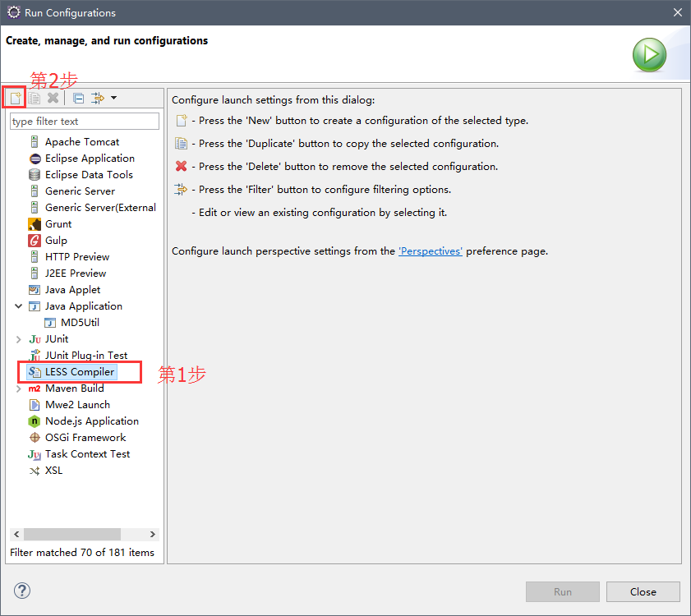Select the HTTP Preview entry
This screenshot has height=616, width=691.
[x=77, y=256]
